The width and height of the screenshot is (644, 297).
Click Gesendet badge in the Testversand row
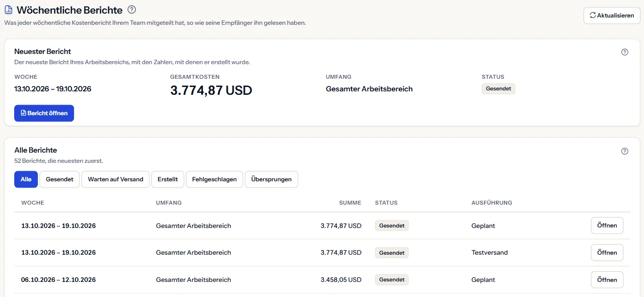[x=392, y=253]
